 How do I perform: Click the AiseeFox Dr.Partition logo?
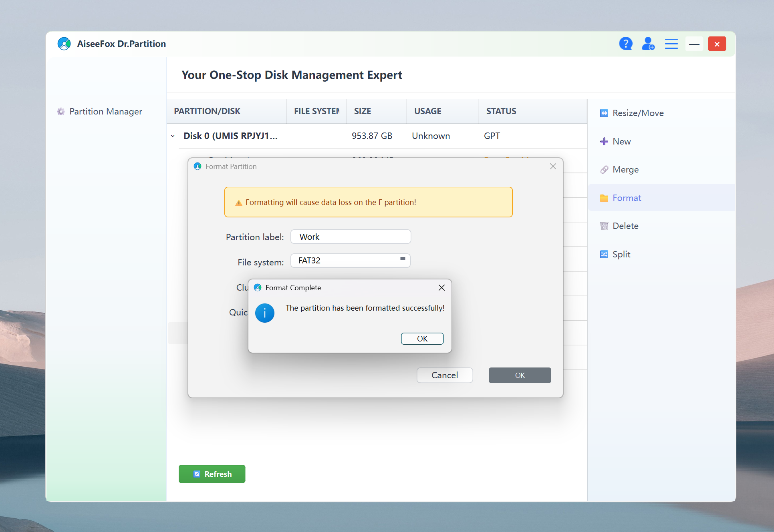[64, 44]
